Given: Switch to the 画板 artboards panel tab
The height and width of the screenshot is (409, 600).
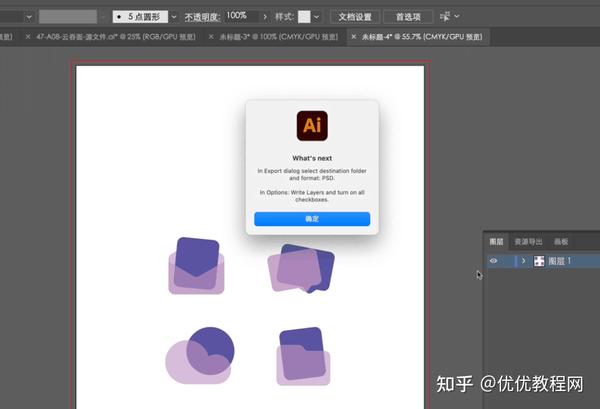Looking at the screenshot, I should [x=561, y=242].
